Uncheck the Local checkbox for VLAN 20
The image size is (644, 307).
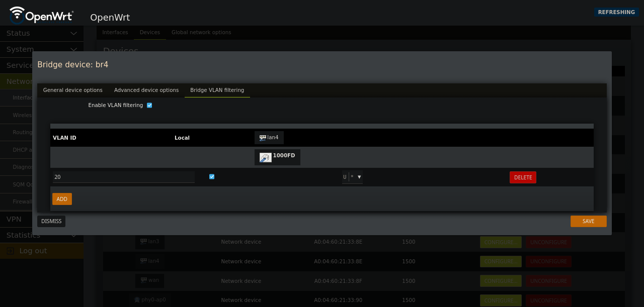coord(211,176)
